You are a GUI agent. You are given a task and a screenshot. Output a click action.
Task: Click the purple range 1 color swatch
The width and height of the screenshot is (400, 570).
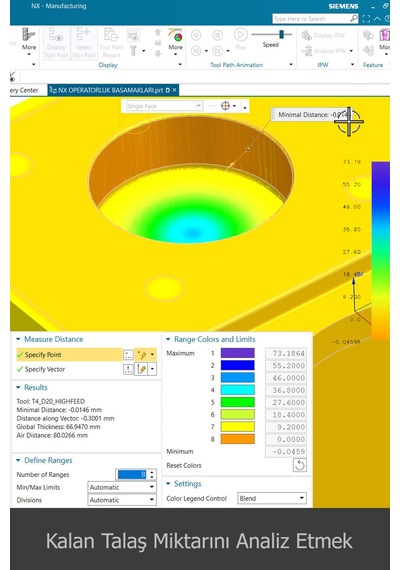(x=237, y=353)
